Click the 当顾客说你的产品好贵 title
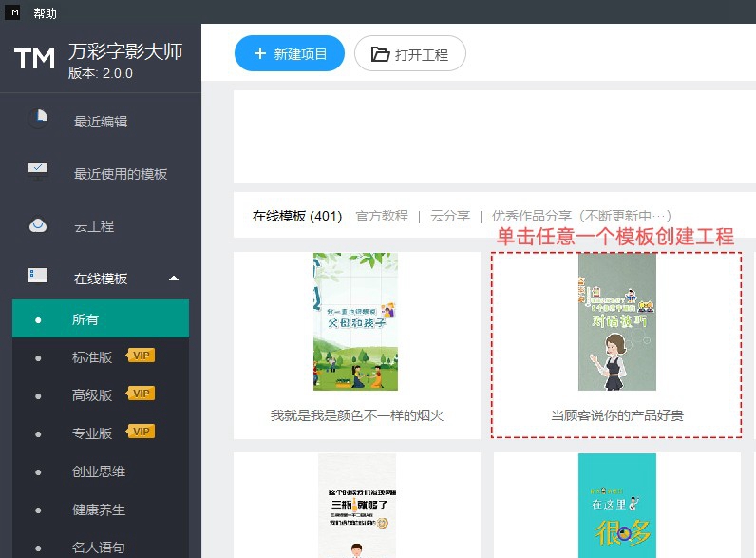The image size is (756, 558). tap(617, 415)
